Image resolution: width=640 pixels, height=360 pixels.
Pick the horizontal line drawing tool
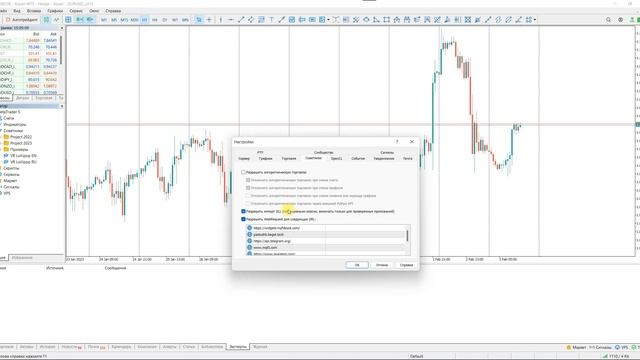(231, 20)
